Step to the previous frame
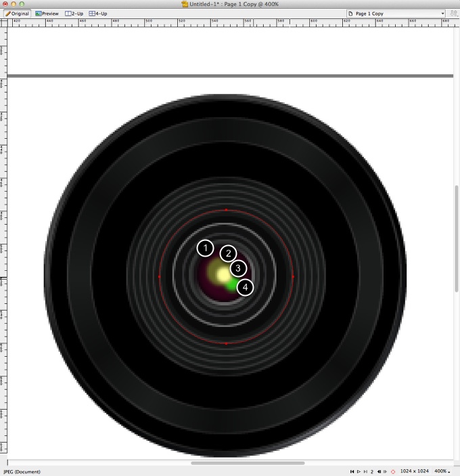460x476 pixels. pos(379,471)
